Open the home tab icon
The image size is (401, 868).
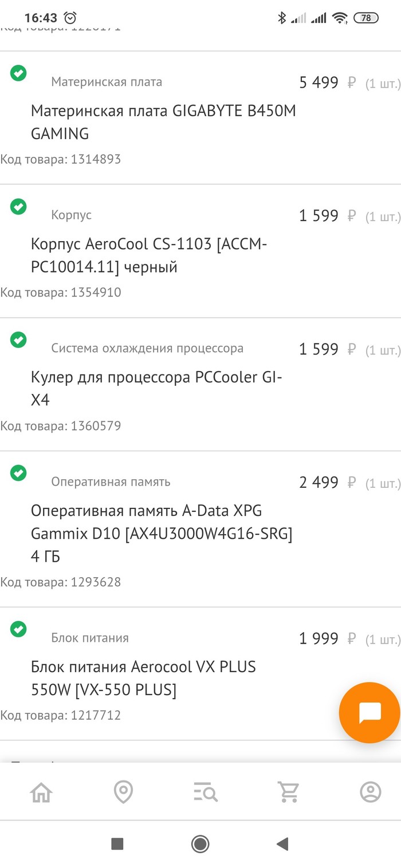click(x=41, y=792)
